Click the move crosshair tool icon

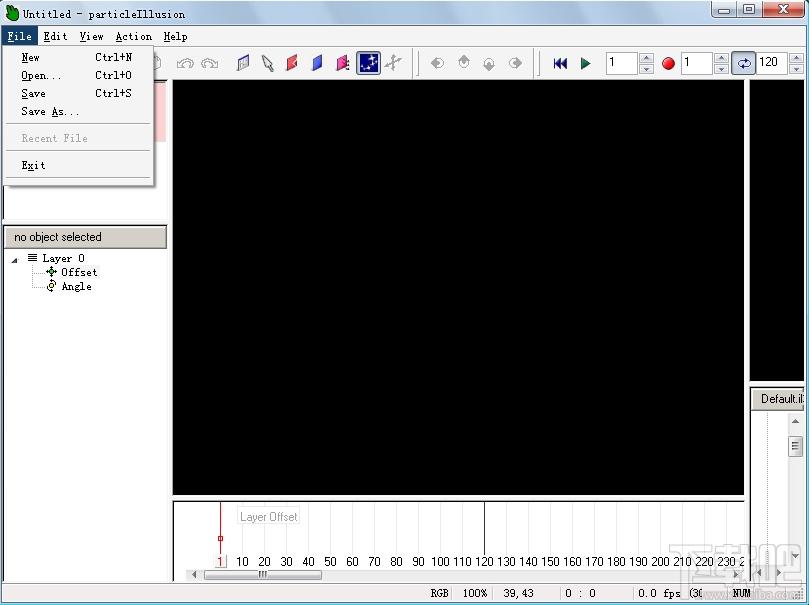pos(393,63)
